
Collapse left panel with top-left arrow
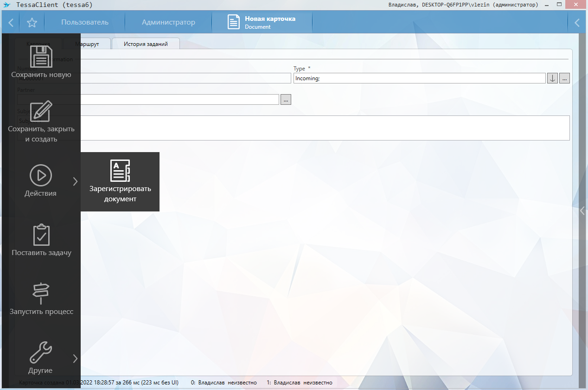pos(11,22)
